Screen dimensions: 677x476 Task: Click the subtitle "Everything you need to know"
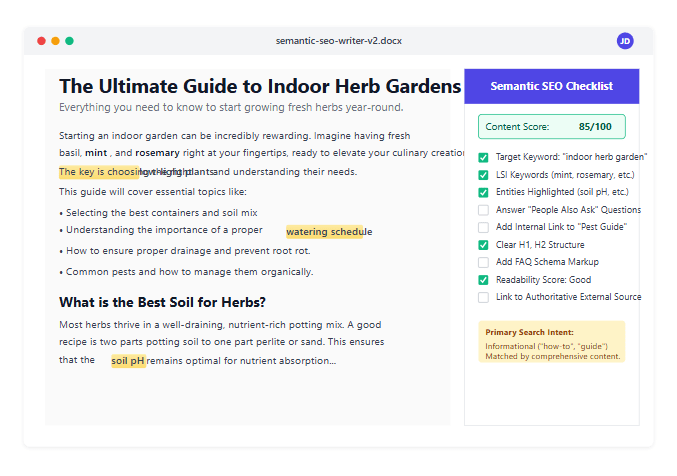click(231, 108)
